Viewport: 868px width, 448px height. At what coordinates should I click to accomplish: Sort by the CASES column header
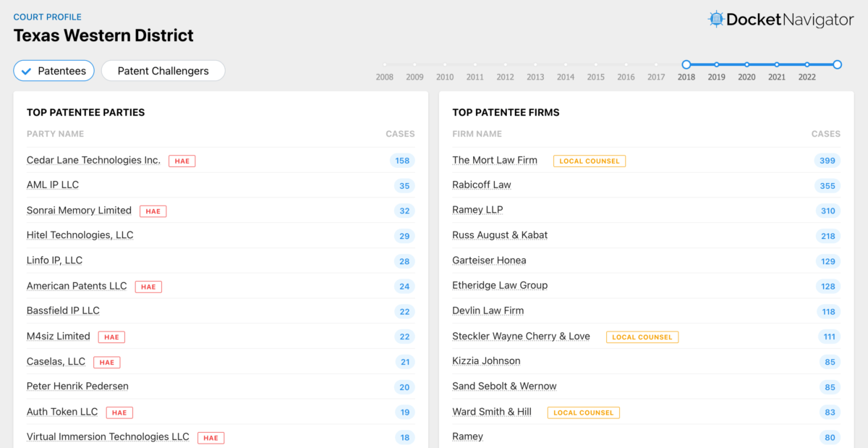pos(401,134)
